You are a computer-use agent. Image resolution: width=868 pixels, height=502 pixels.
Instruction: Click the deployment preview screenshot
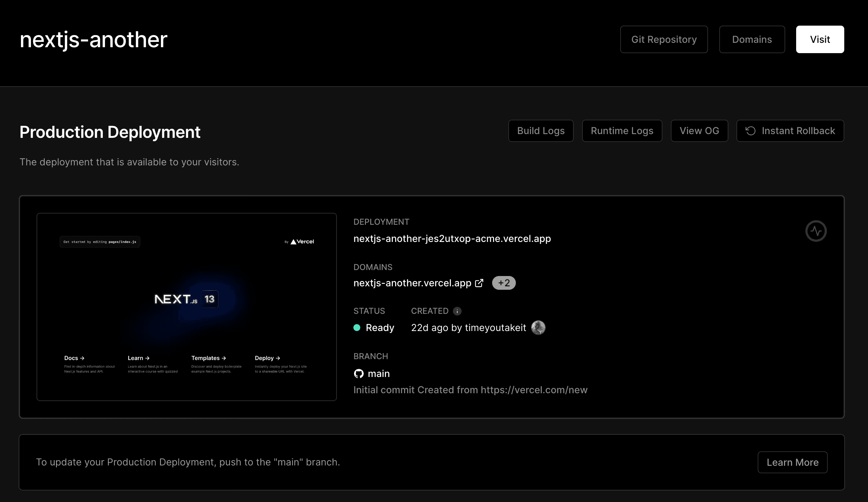187,307
